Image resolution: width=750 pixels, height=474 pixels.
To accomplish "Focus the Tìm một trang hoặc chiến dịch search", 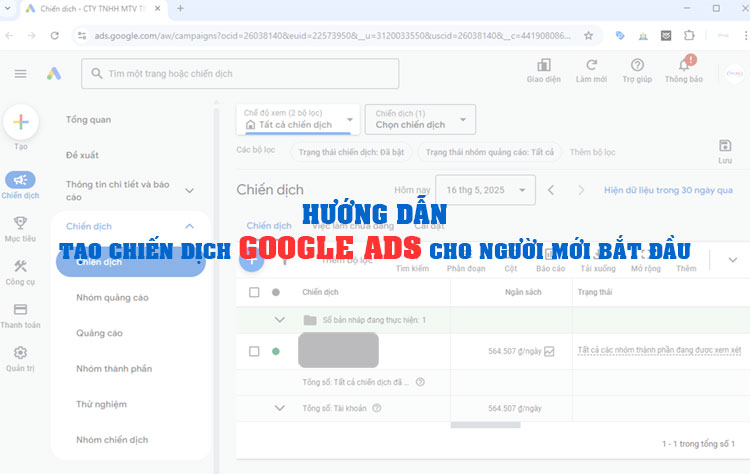I will coord(240,73).
